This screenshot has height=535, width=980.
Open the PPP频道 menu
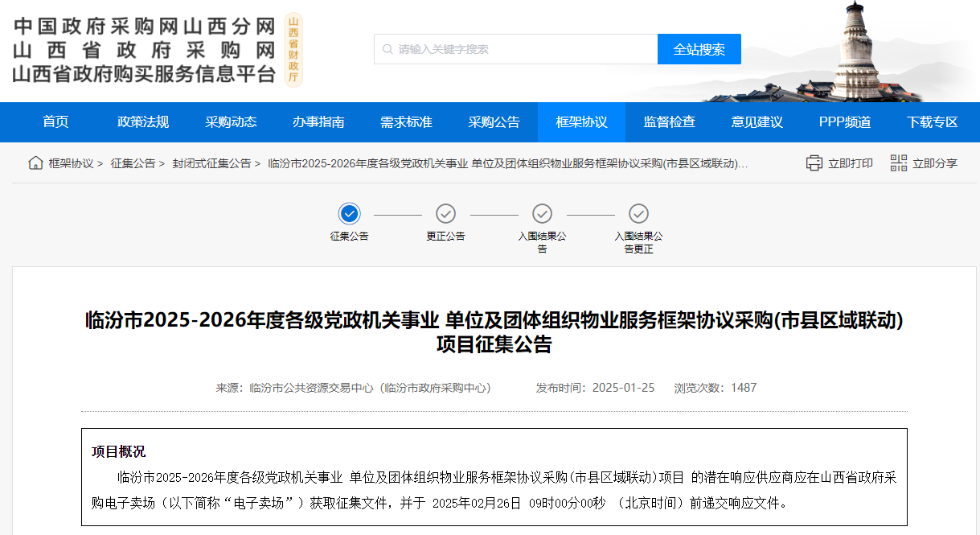pyautogui.click(x=844, y=121)
